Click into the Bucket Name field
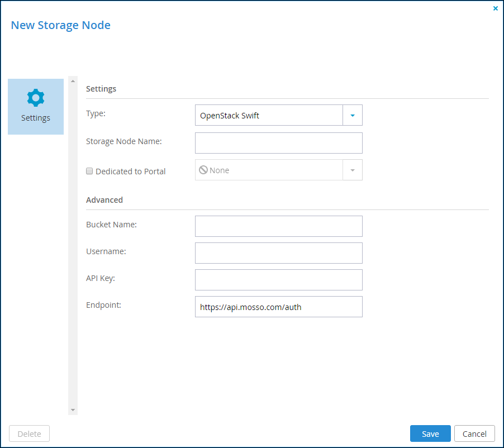The image size is (504, 448). click(x=279, y=226)
